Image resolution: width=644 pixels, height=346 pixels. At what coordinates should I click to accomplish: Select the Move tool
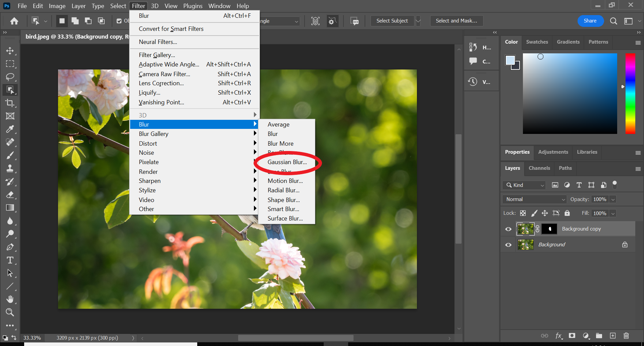click(10, 51)
